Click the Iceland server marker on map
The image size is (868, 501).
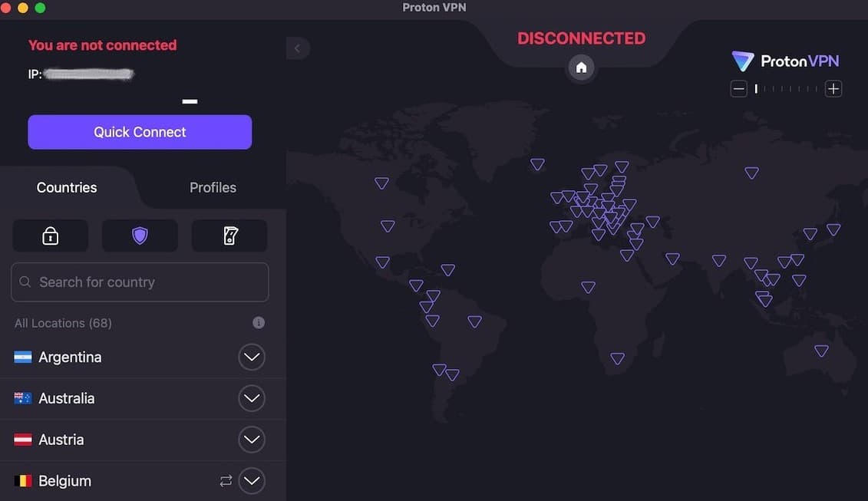(537, 164)
